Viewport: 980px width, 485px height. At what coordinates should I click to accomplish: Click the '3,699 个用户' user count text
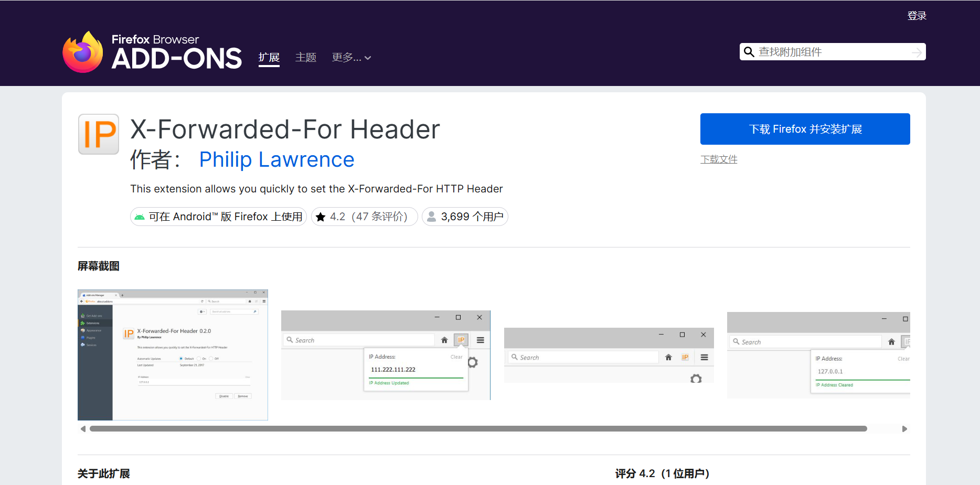click(472, 217)
